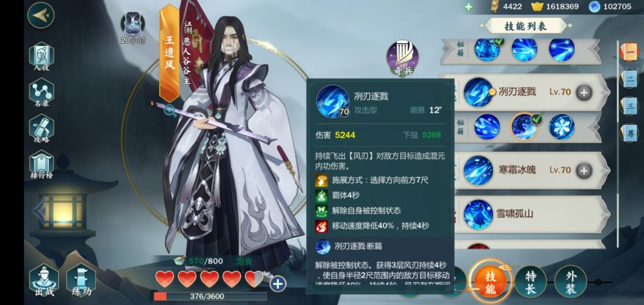This screenshot has width=644, height=305.
Task: Open the 人设 character profile icon
Action: point(42,56)
